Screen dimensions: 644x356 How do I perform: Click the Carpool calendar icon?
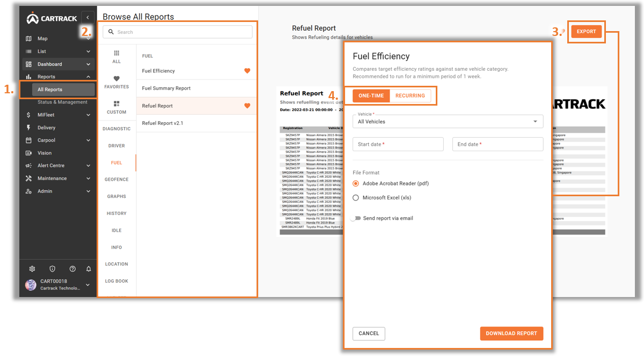(28, 140)
